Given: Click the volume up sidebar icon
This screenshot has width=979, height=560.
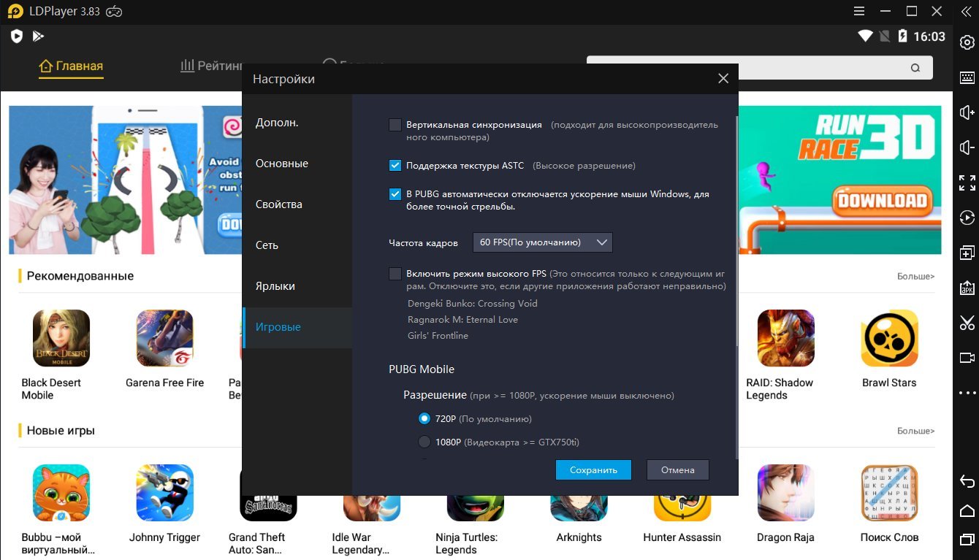Looking at the screenshot, I should point(967,112).
